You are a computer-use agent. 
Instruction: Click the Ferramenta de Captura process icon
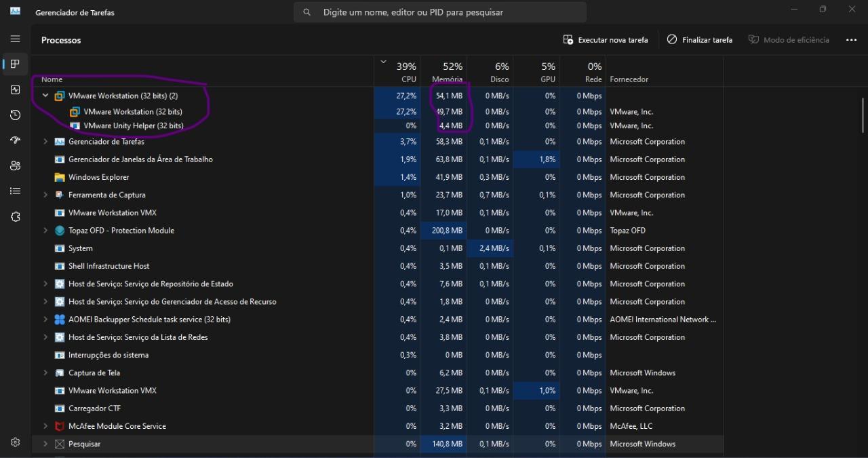click(60, 195)
